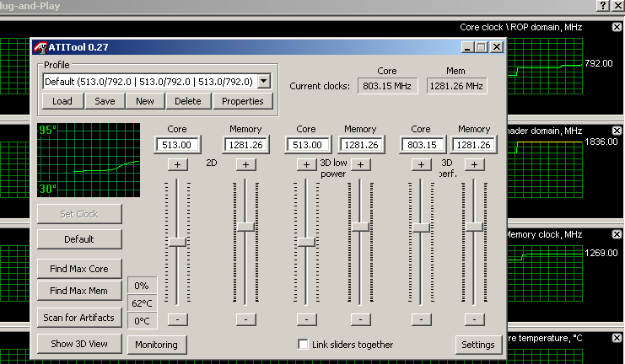Close the Core clock ROP domain graph

[x=617, y=27]
